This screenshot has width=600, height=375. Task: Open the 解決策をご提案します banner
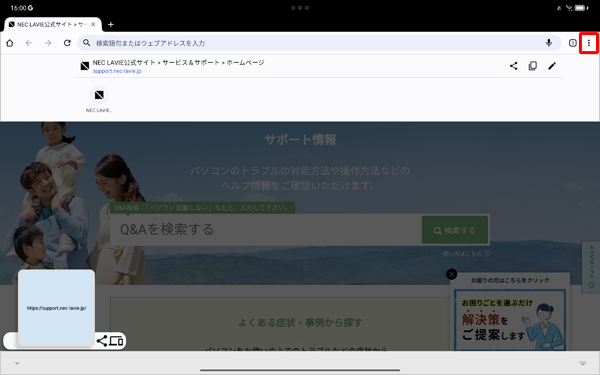[x=510, y=320]
